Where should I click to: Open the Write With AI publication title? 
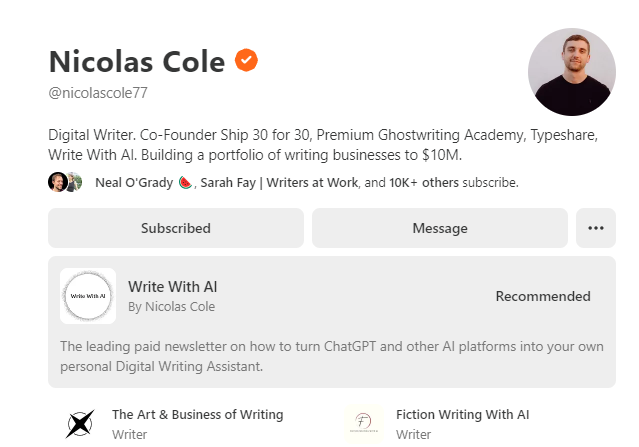coord(172,287)
